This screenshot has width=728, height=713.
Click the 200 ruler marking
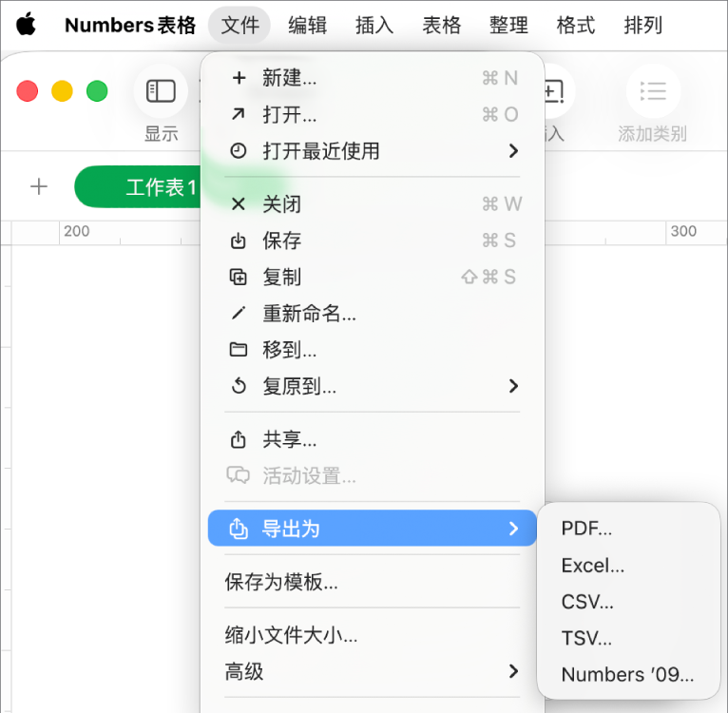(x=77, y=231)
